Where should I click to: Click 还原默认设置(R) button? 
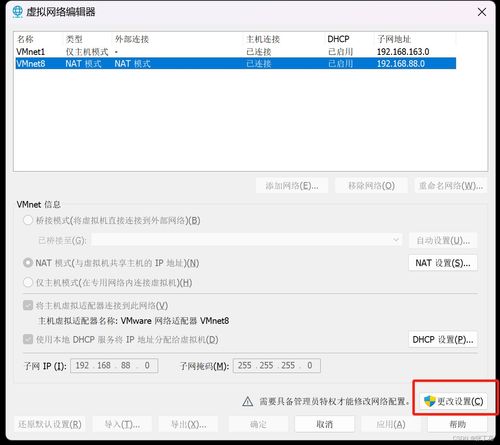coord(50,424)
